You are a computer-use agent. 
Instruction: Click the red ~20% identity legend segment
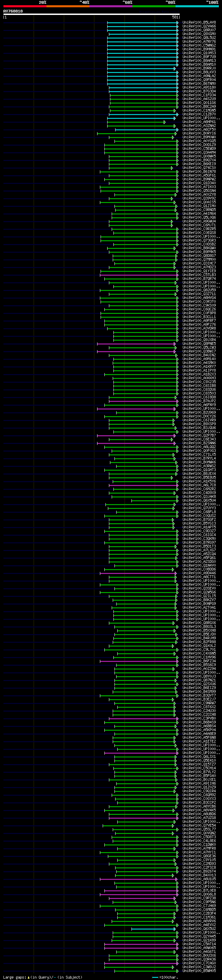coord(25,6)
